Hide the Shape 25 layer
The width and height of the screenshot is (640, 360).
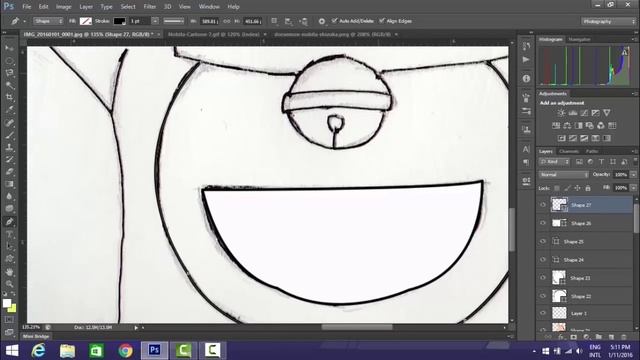pos(543,242)
